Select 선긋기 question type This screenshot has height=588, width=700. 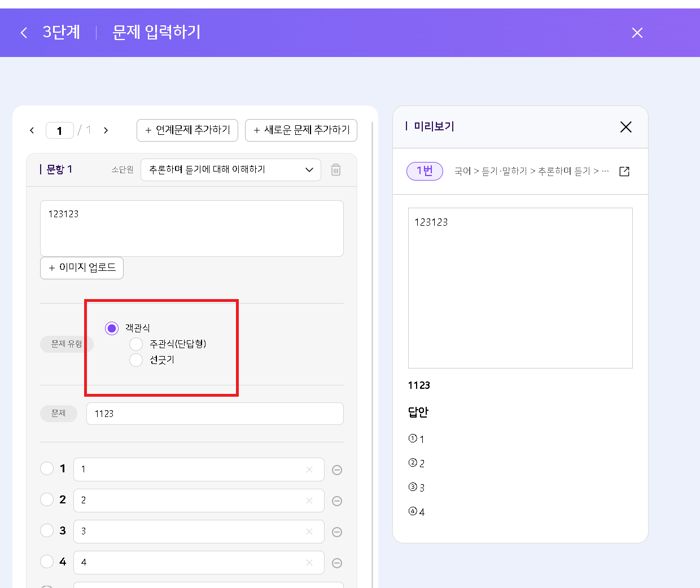pos(136,359)
